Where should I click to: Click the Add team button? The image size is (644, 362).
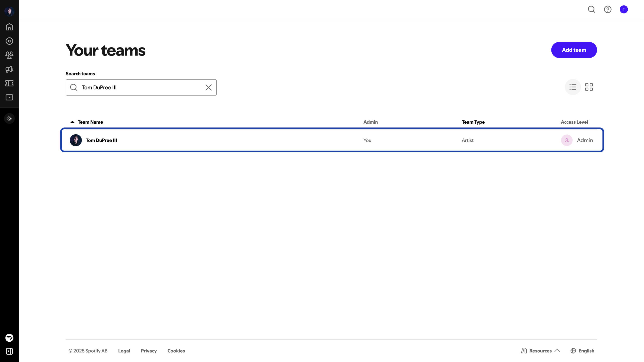point(574,50)
